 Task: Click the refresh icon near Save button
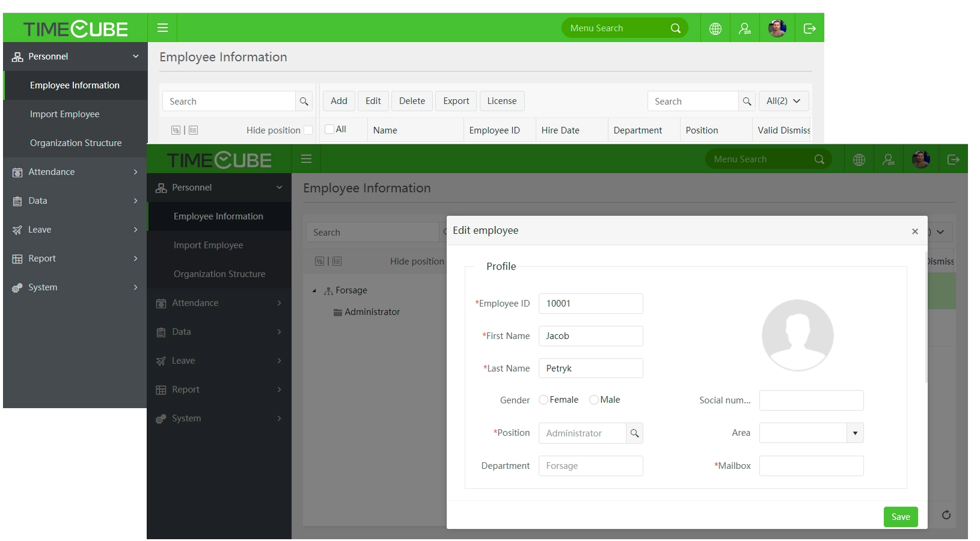[x=946, y=515]
